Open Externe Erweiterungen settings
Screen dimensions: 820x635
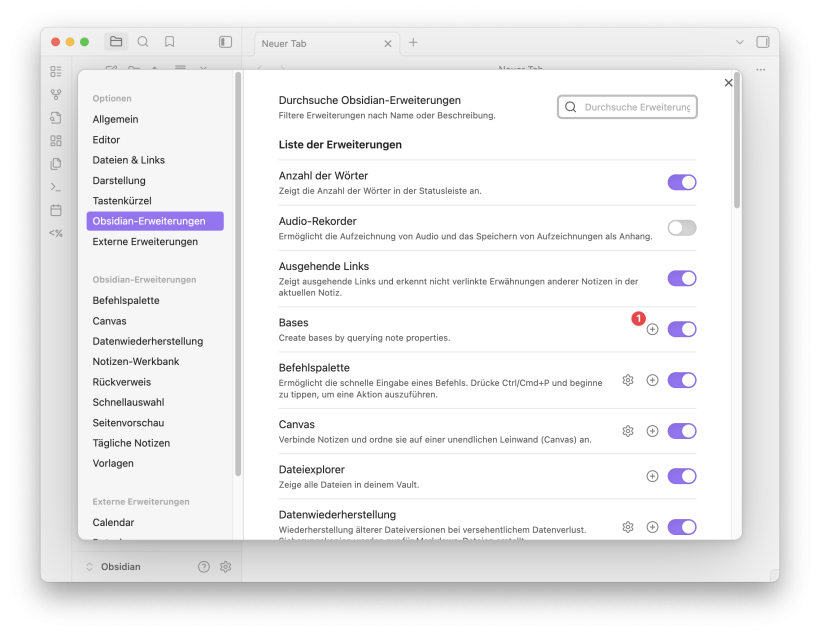tap(155, 242)
